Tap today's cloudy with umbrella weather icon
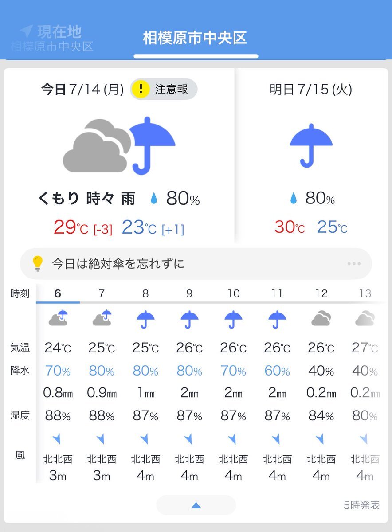The height and width of the screenshot is (532, 392). pos(119,145)
